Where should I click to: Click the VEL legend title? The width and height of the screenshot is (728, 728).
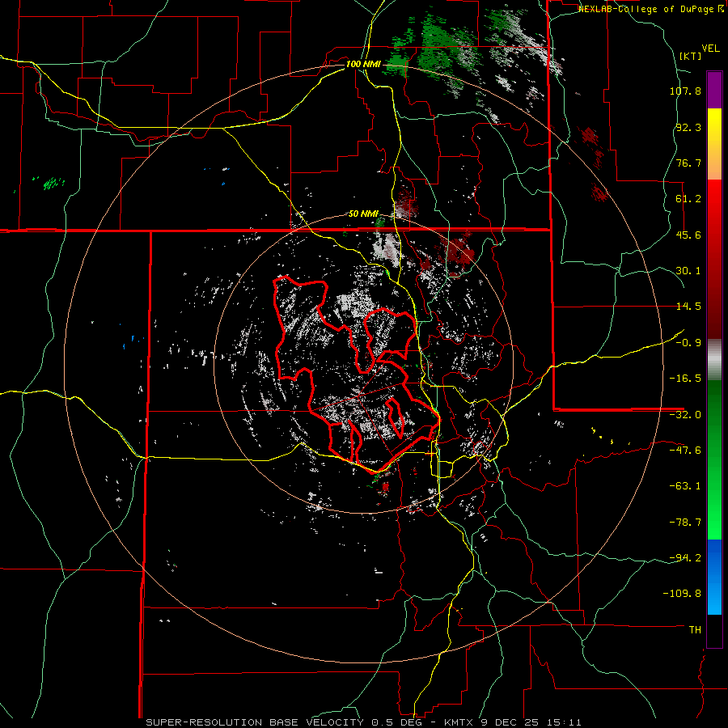(710, 49)
